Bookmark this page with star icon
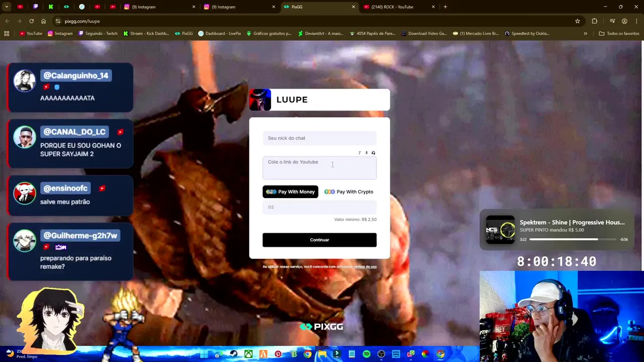 tap(578, 21)
